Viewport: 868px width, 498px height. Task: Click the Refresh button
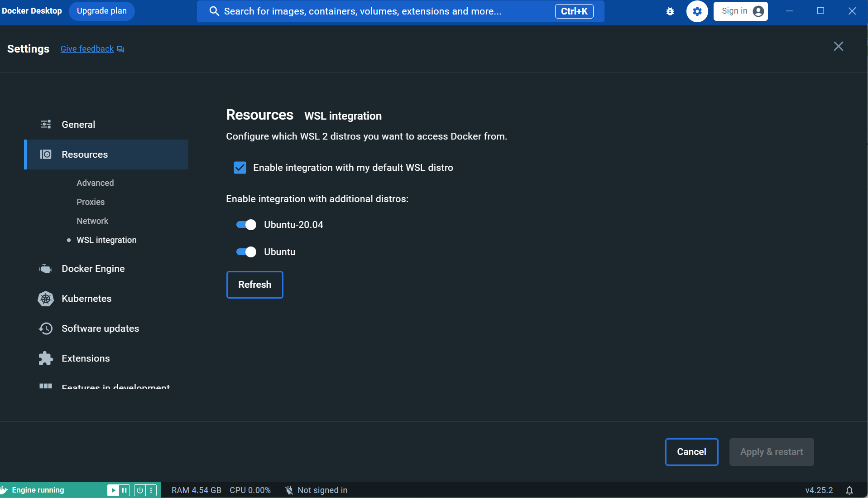pyautogui.click(x=255, y=285)
